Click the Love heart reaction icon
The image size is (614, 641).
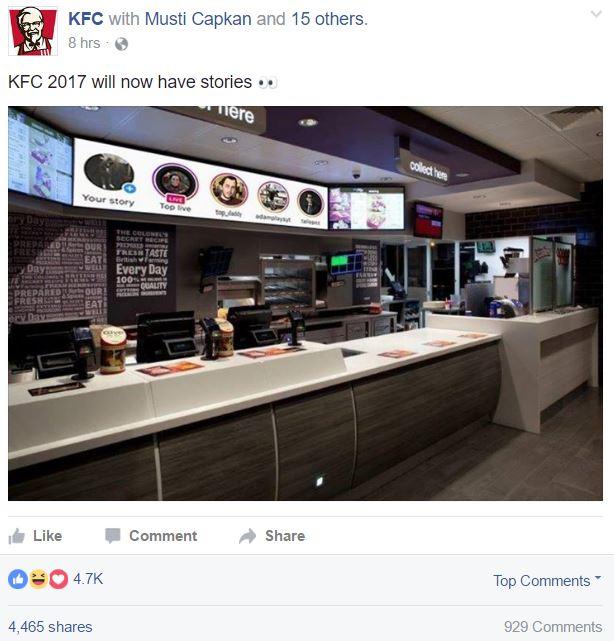click(58, 579)
